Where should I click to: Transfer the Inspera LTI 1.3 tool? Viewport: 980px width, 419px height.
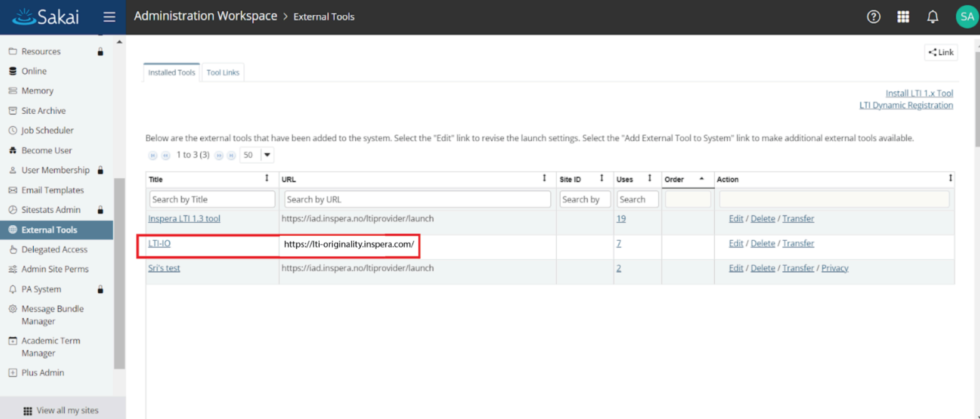tap(798, 219)
